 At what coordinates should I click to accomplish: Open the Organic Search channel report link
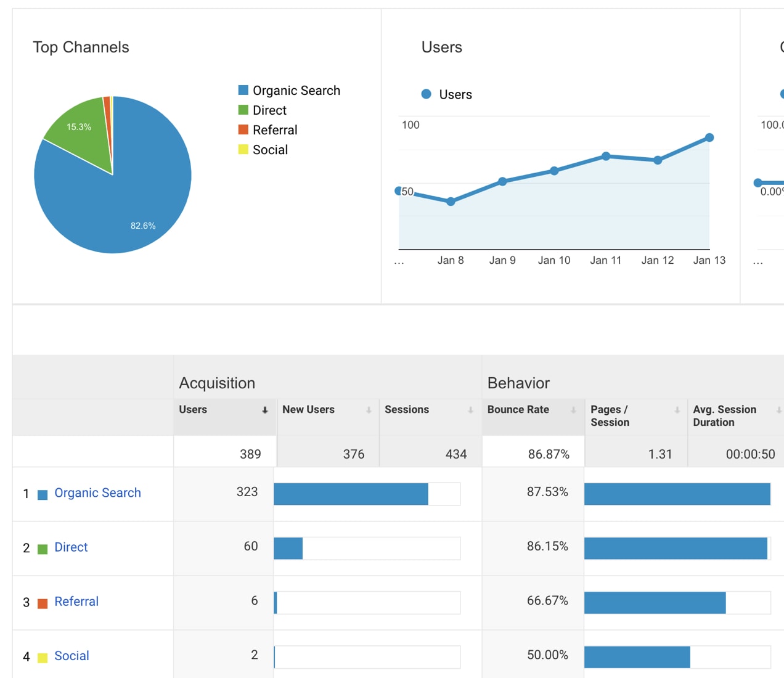point(97,492)
